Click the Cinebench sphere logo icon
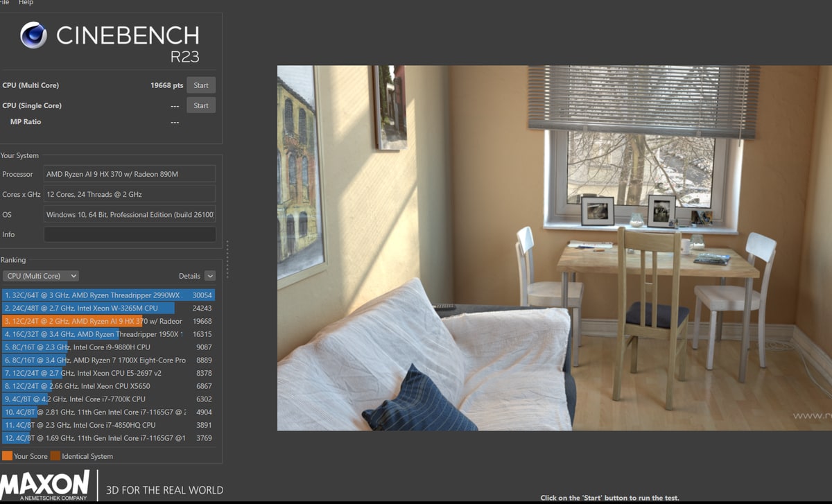The height and width of the screenshot is (504, 832). (x=34, y=35)
